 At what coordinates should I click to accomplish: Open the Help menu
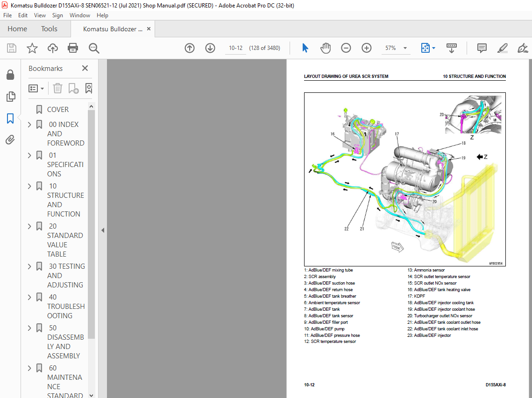click(102, 15)
